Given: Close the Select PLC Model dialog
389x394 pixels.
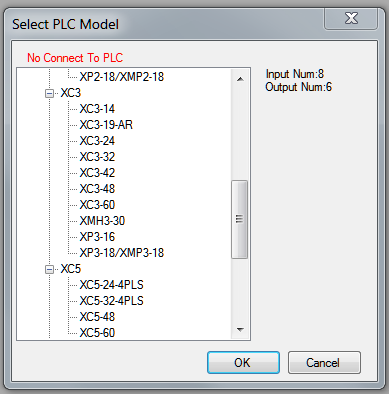Looking at the screenshot, I should [x=351, y=18].
